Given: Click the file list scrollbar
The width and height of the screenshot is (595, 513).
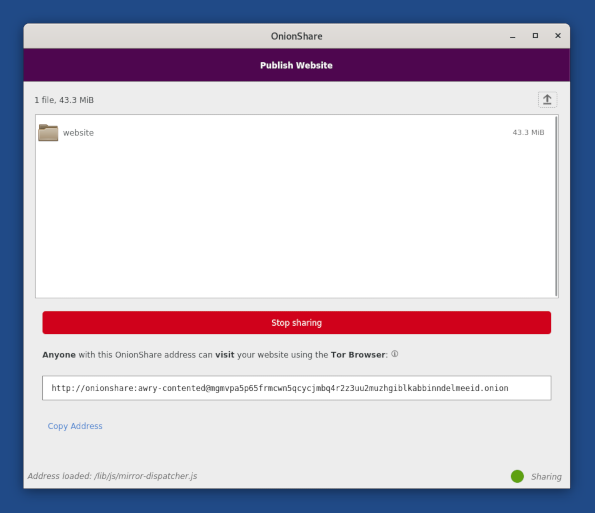Looking at the screenshot, I should tap(556, 206).
